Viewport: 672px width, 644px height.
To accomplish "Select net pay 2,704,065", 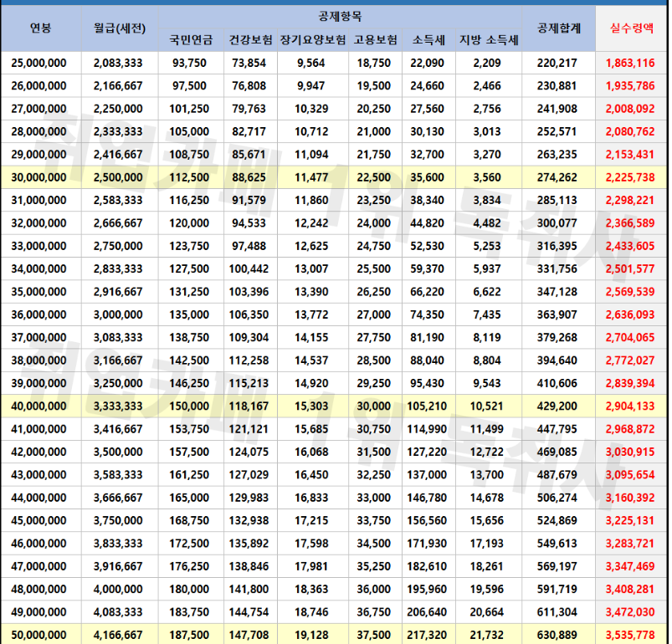I will 630,338.
